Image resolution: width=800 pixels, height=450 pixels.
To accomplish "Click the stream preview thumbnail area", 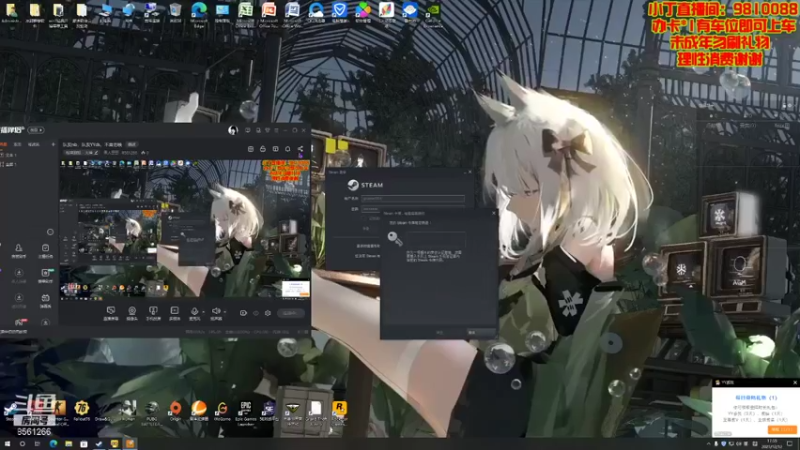I will [185, 229].
